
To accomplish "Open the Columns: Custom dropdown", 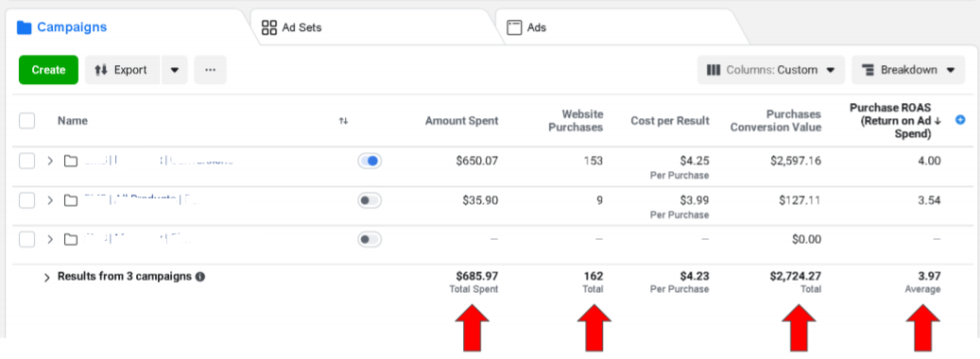I will (770, 70).
